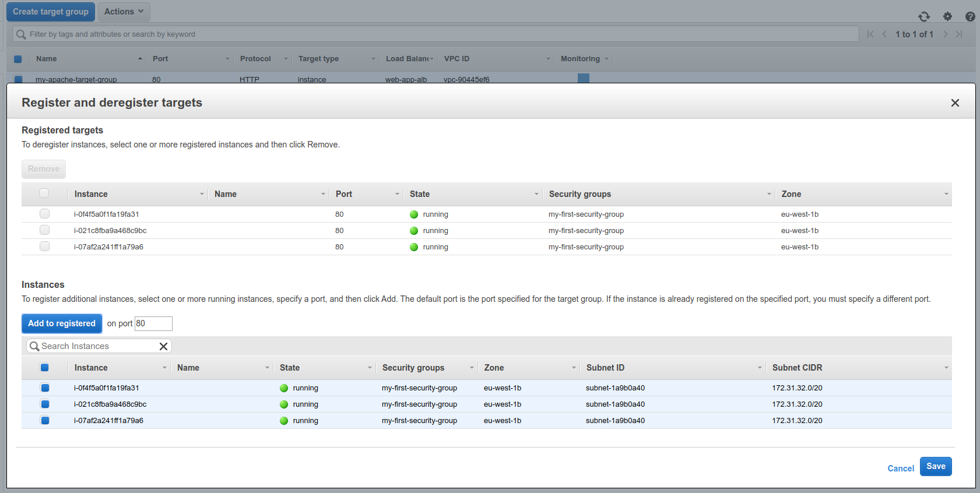Image resolution: width=980 pixels, height=493 pixels.
Task: Click running status dot for registered i-0f4f5a0f1fa19fa31
Action: click(x=414, y=214)
